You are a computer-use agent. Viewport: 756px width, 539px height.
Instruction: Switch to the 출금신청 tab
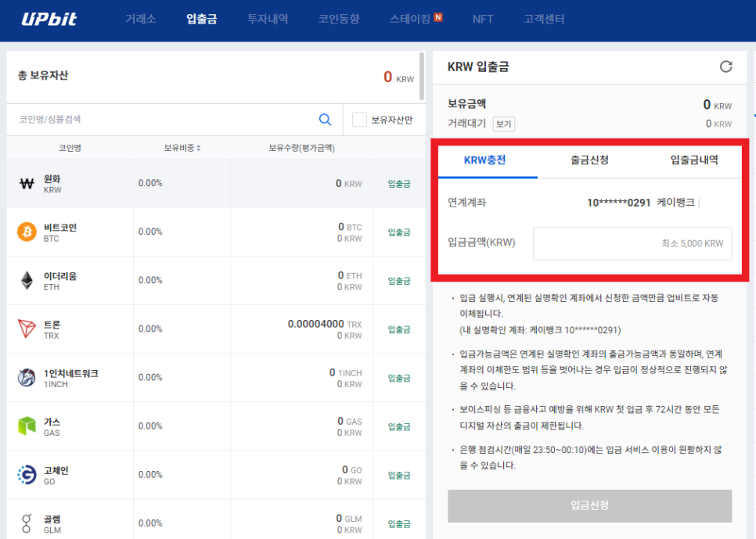pyautogui.click(x=589, y=160)
